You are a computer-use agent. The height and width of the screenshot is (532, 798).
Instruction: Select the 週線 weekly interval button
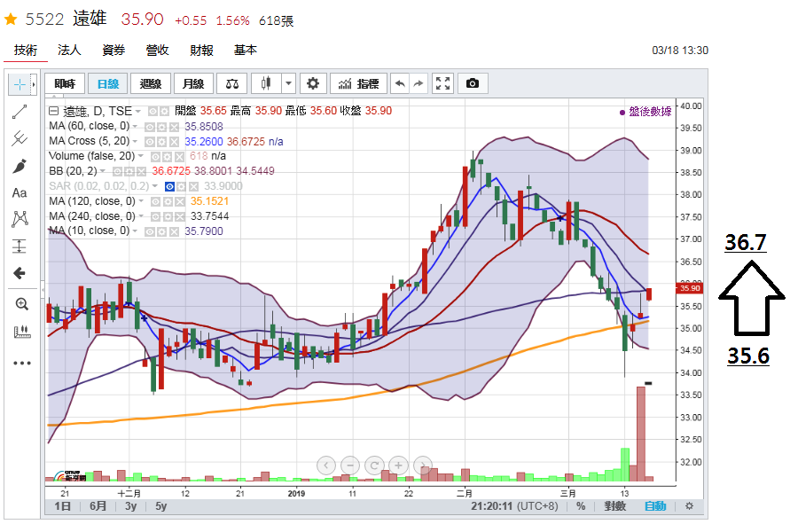[150, 83]
